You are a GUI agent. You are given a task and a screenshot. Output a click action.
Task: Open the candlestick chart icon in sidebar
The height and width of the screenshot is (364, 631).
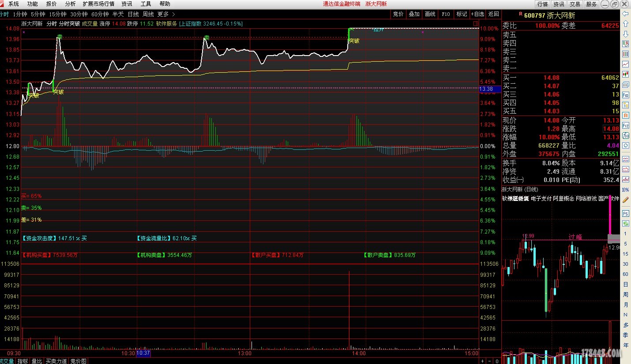pos(625,74)
